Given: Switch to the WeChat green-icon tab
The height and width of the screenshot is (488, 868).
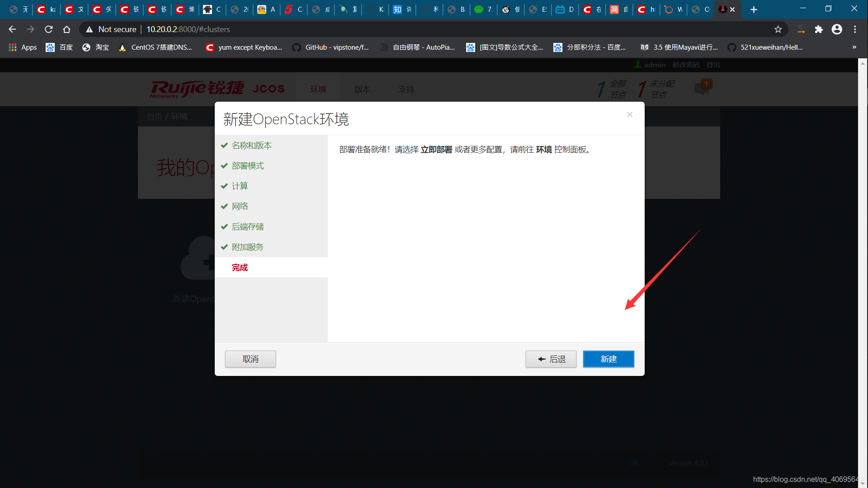Looking at the screenshot, I should pyautogui.click(x=483, y=9).
